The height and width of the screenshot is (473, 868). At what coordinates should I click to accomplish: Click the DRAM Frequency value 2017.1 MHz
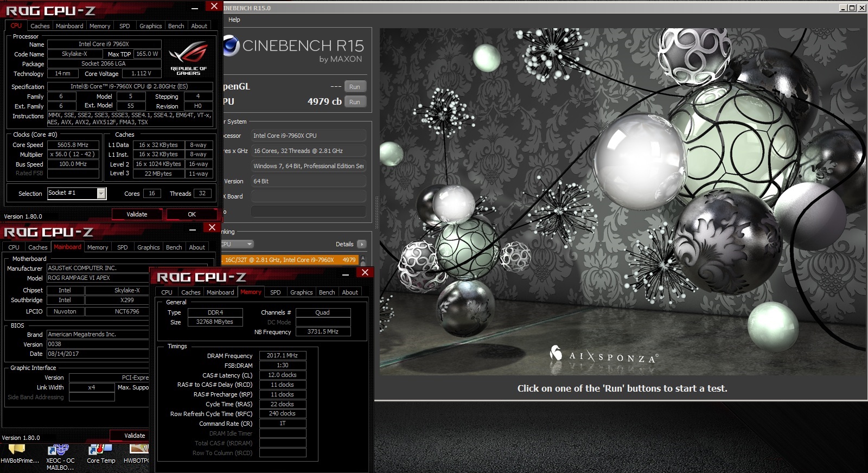tap(283, 356)
